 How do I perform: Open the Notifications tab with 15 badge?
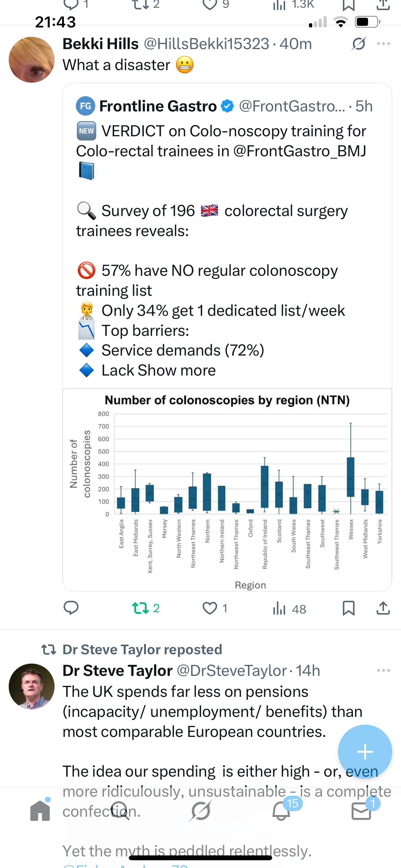(281, 811)
